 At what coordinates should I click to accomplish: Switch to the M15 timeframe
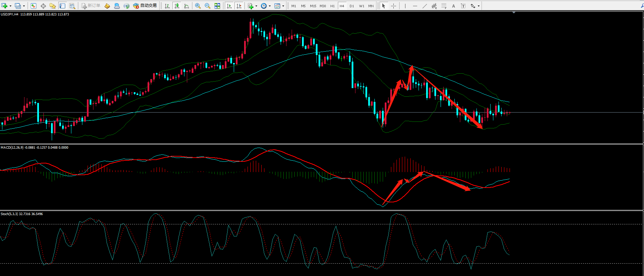point(313,6)
